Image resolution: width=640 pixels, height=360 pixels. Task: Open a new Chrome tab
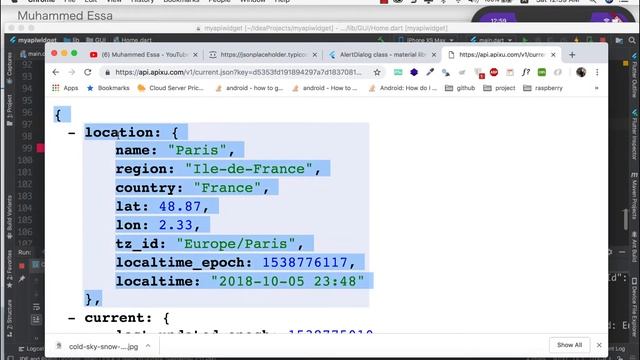pos(572,54)
